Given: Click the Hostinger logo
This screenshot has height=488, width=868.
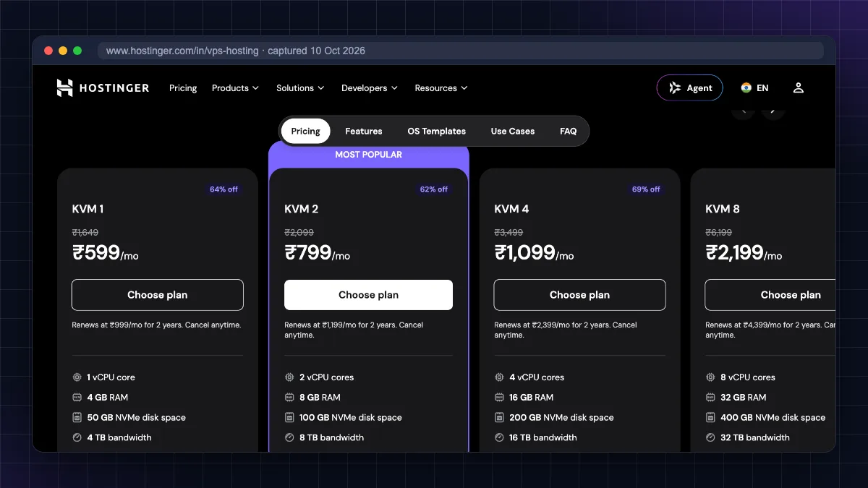Looking at the screenshot, I should (103, 87).
